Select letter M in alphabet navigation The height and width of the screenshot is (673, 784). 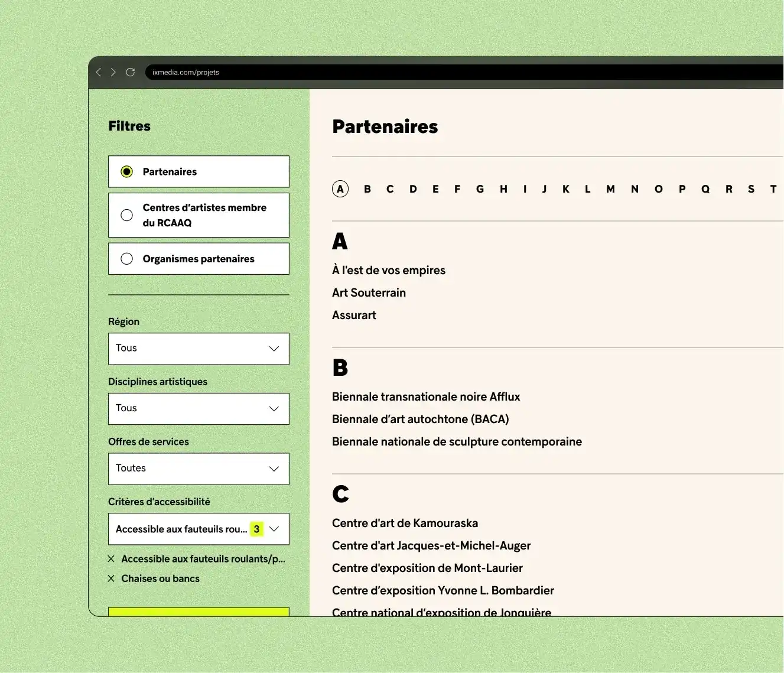point(610,189)
